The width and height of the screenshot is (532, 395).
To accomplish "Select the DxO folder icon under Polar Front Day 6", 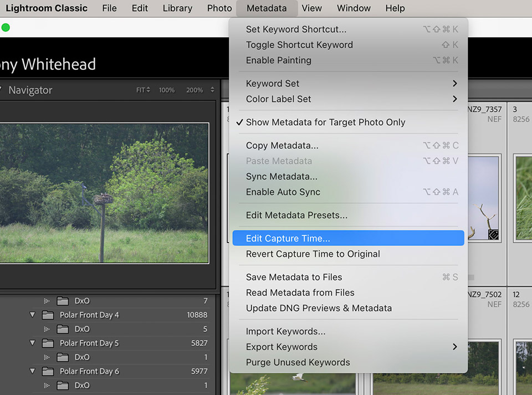I will click(63, 385).
